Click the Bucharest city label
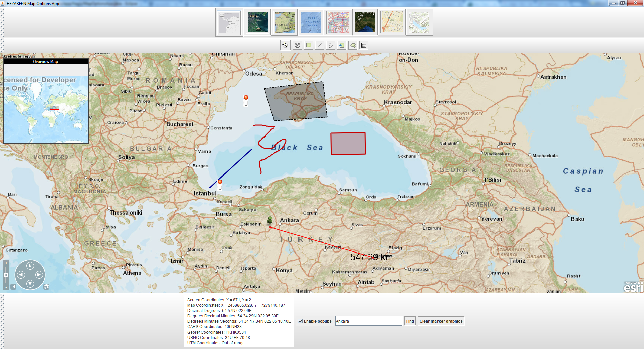 coord(180,124)
